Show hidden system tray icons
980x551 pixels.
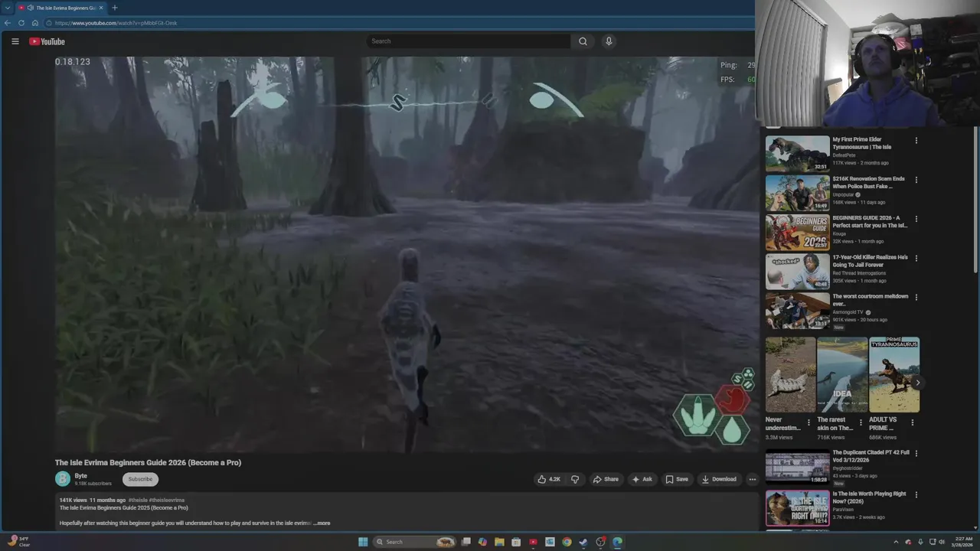pos(896,542)
